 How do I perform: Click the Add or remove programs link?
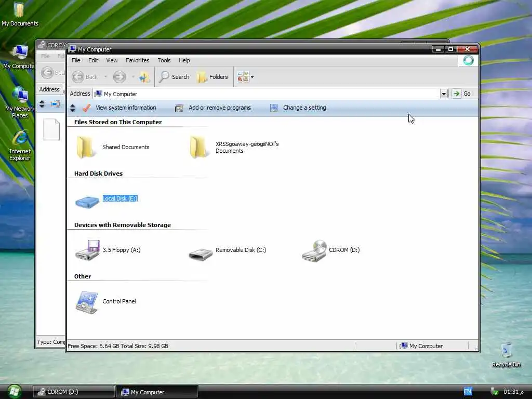220,108
